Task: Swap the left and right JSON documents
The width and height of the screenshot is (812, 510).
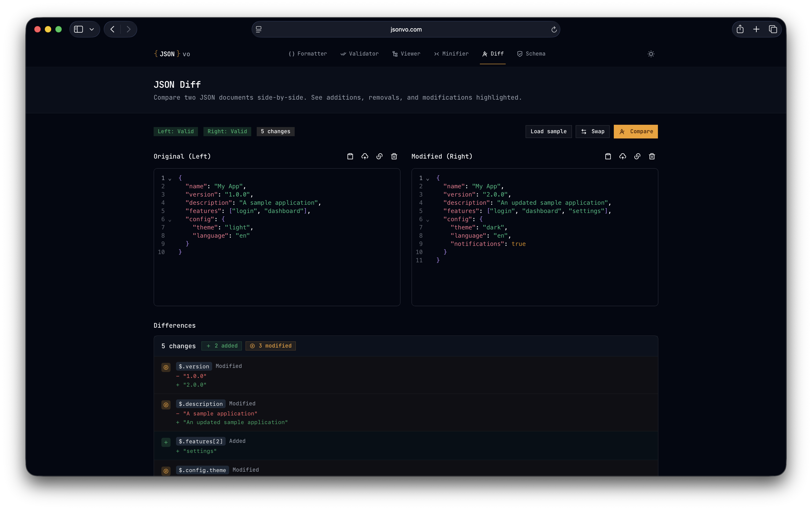Action: [593, 131]
